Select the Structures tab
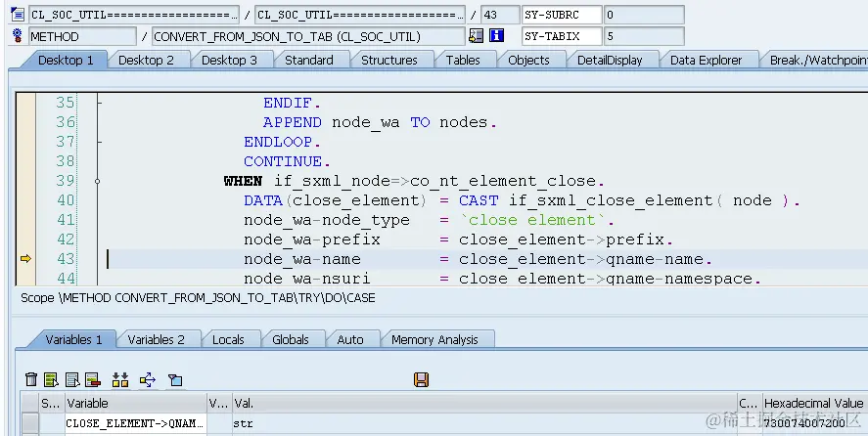Image resolution: width=868 pixels, height=436 pixels. pos(389,60)
